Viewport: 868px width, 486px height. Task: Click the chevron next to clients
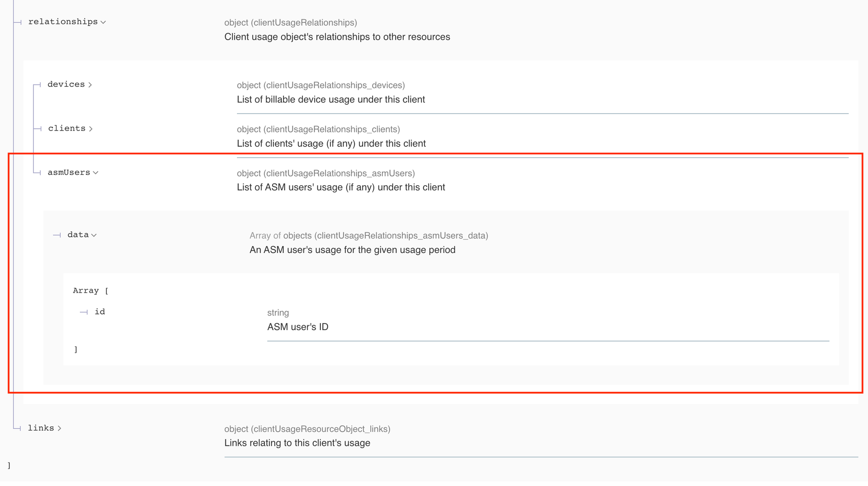coord(90,129)
